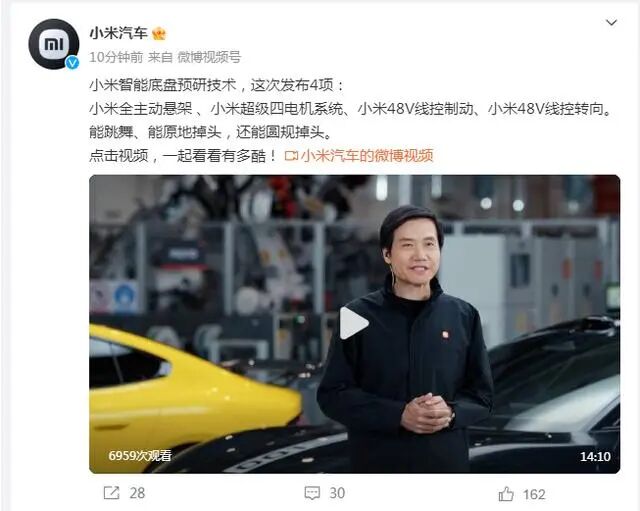Screen dimensions: 640x511
Task: Play the video with the center play button
Action: (x=354, y=323)
